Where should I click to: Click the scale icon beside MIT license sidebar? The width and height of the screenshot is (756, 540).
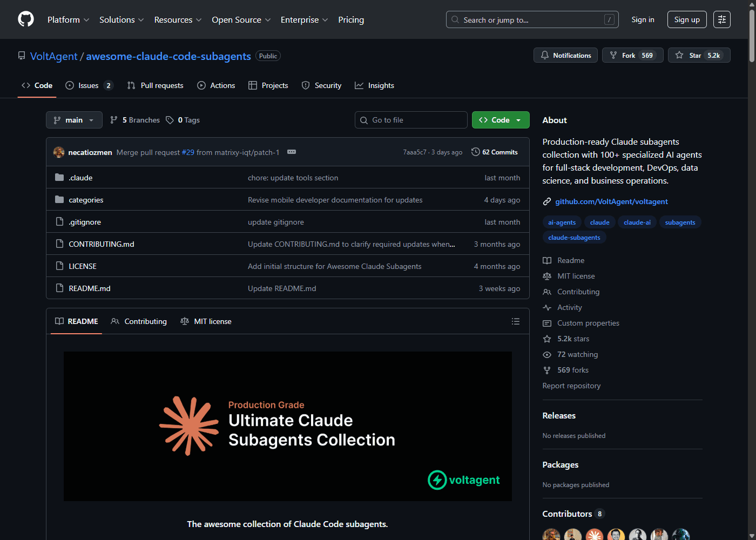547,276
